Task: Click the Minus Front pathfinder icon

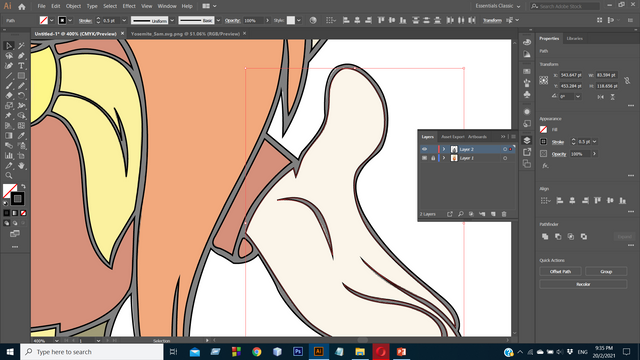Action: (558, 236)
